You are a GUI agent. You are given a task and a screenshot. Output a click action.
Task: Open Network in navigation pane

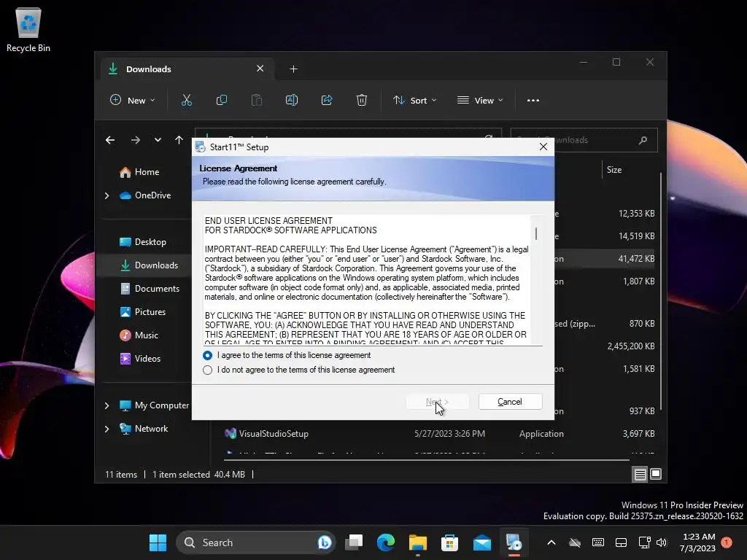pos(150,429)
